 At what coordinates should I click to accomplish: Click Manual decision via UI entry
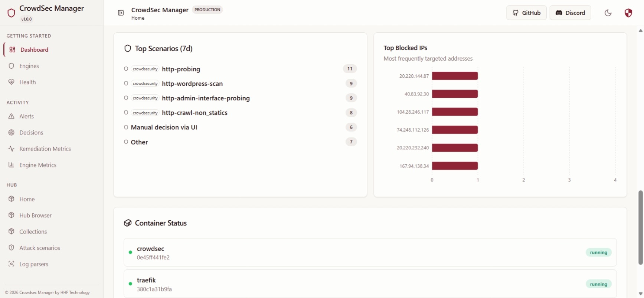(x=164, y=127)
